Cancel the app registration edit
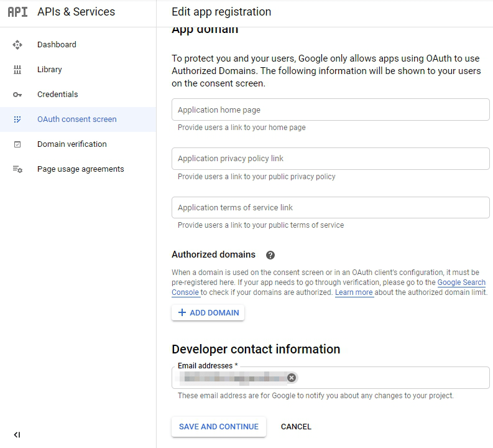493x448 pixels. pos(296,427)
